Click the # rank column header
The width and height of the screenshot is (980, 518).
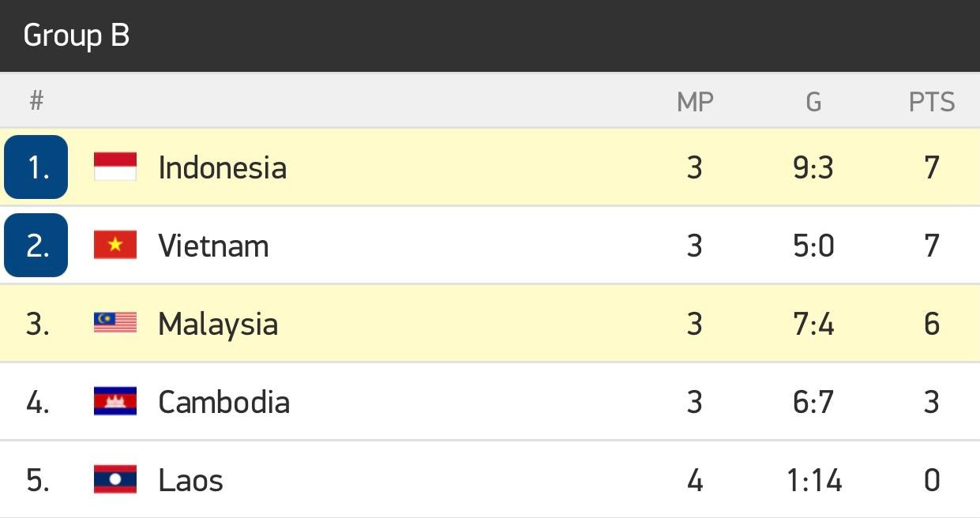point(36,101)
